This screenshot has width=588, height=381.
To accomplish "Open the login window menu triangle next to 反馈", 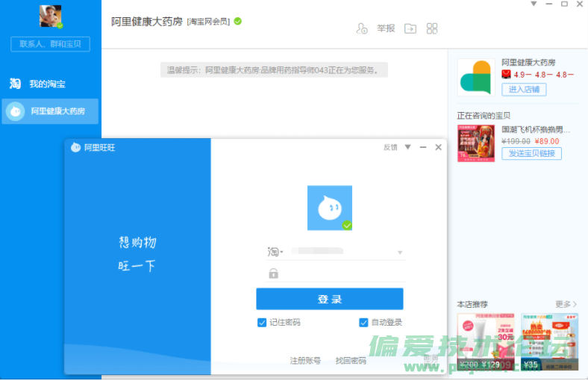I will [407, 147].
